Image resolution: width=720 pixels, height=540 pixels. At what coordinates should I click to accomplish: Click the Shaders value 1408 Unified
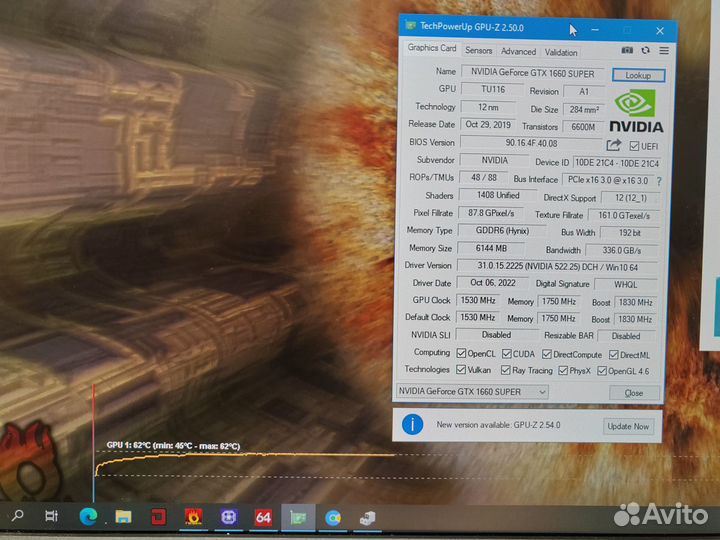click(498, 195)
